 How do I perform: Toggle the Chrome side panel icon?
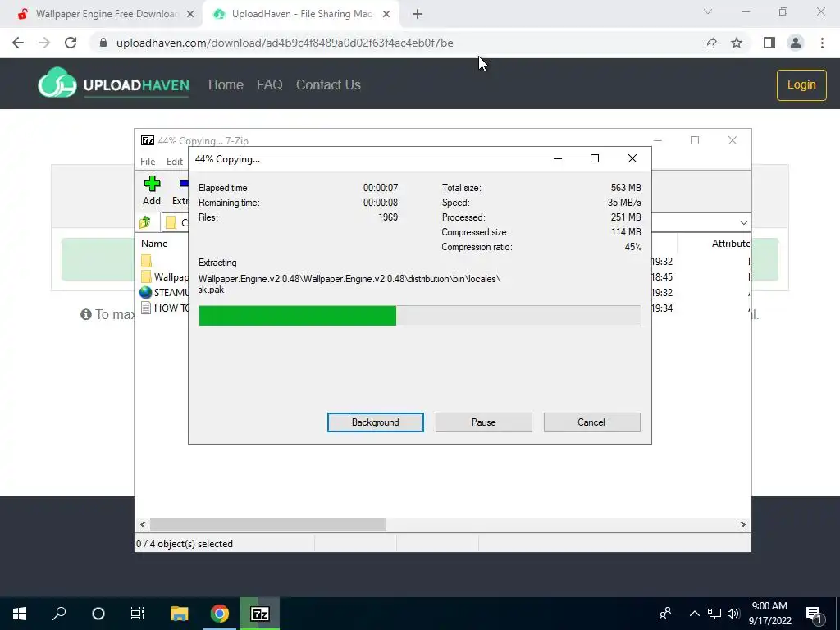point(769,43)
